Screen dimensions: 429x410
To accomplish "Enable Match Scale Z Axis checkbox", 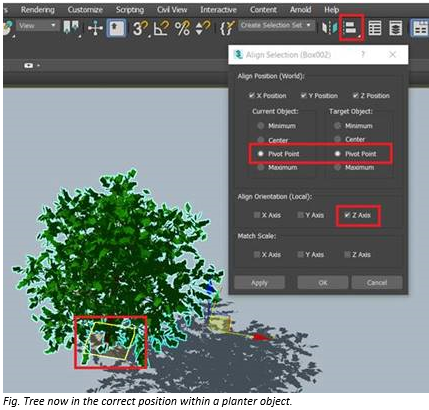I will point(347,255).
